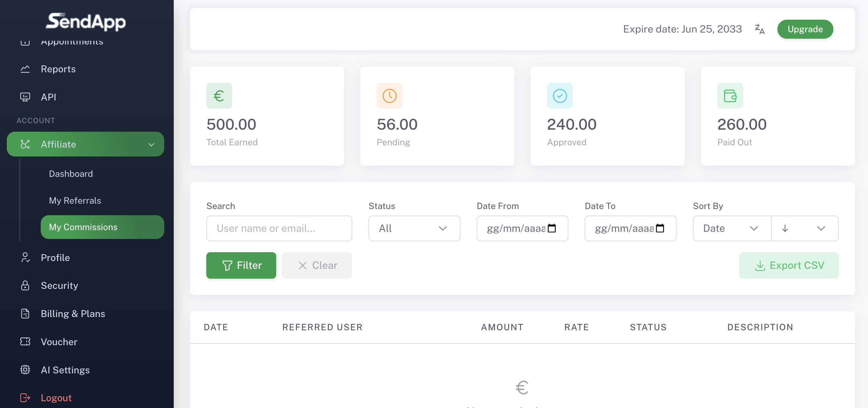Viewport: 868px width, 408px height.
Task: Open calendar picker in Date From
Action: 552,228
